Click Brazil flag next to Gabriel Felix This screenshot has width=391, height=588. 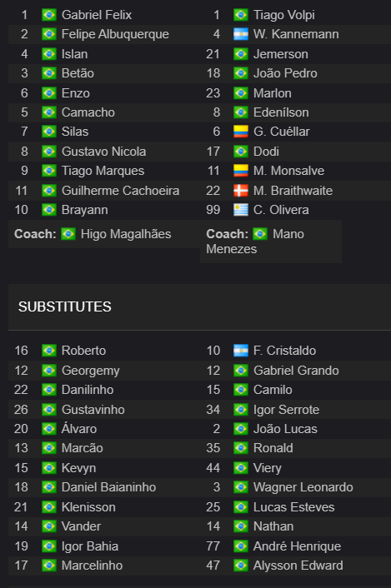click(49, 15)
